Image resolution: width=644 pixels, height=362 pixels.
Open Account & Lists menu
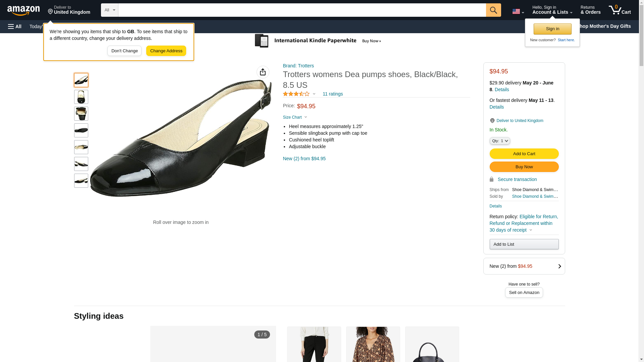552,10
